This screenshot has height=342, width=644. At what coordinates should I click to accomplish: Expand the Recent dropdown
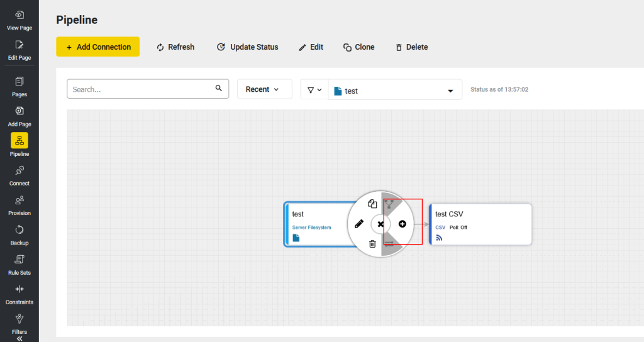pyautogui.click(x=264, y=89)
